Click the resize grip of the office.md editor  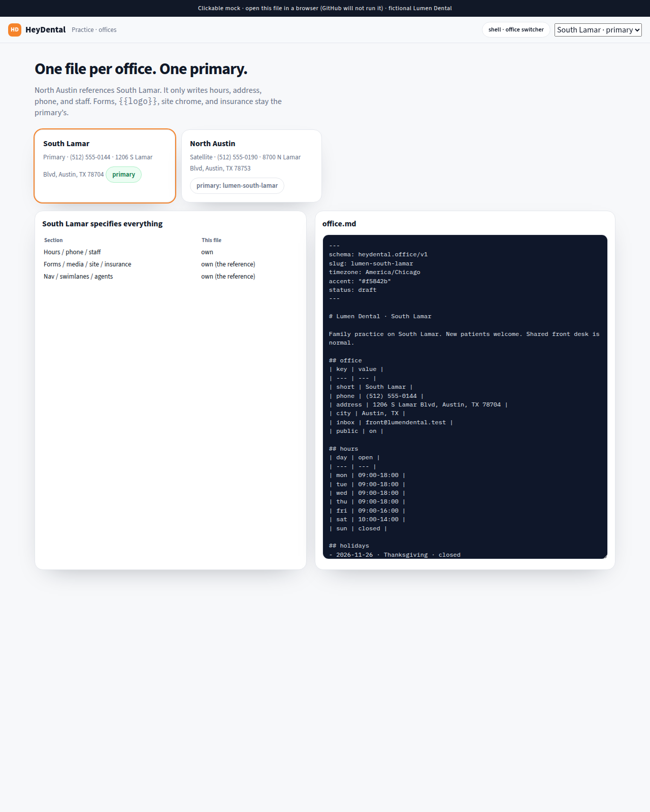604,556
